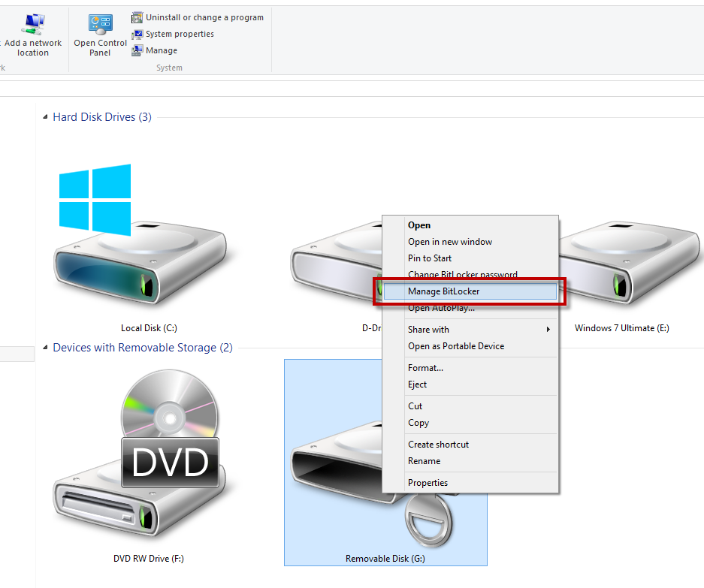Select the Windows 7 Ultimate (E:) drive icon

[629, 263]
